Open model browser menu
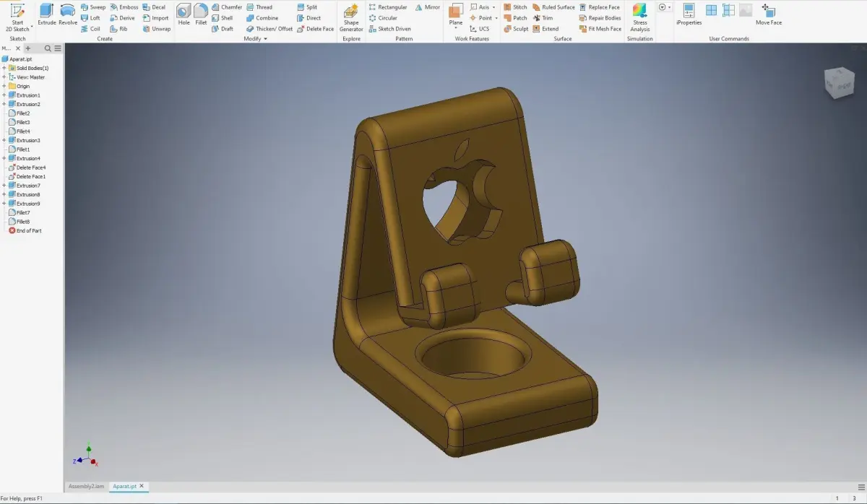 tap(58, 48)
